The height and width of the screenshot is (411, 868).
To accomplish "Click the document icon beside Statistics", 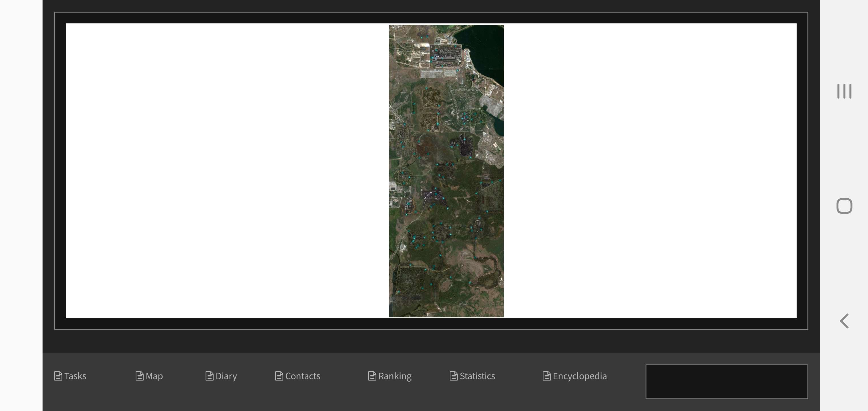I will pos(453,376).
